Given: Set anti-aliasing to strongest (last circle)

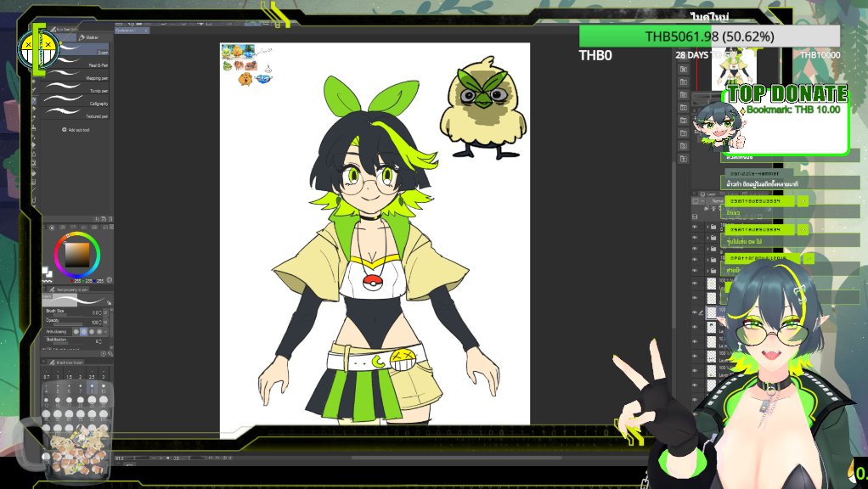Looking at the screenshot, I should [99, 331].
